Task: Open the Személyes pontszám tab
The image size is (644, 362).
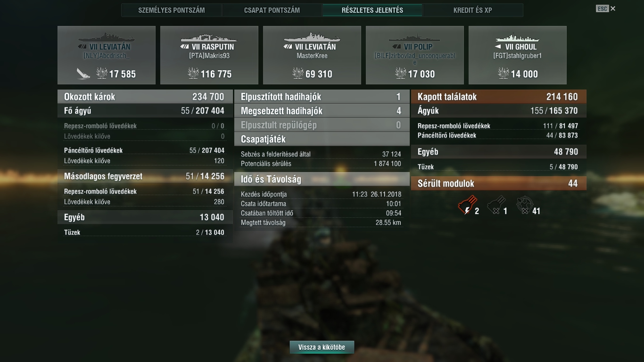Action: (172, 10)
